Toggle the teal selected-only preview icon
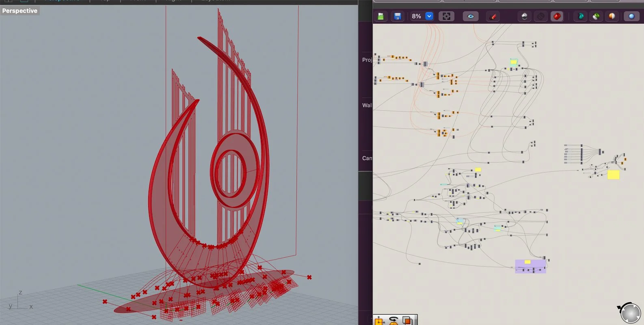 pos(581,16)
